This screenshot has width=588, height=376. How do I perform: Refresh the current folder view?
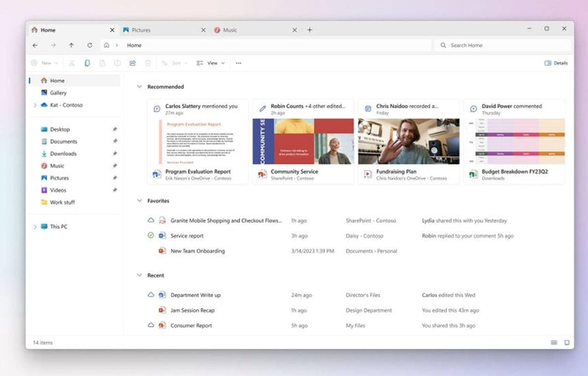click(x=90, y=45)
